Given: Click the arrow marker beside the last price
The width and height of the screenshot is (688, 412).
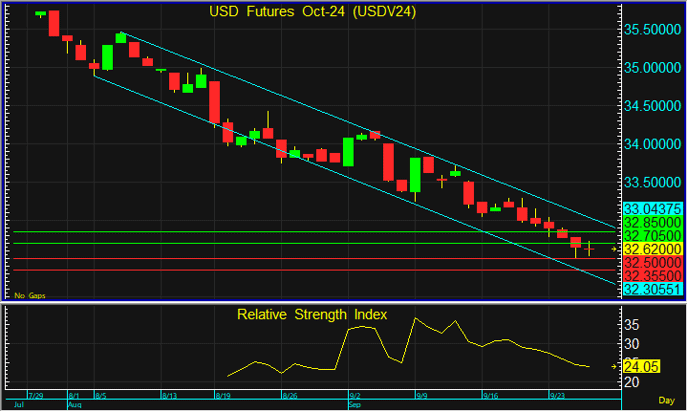Looking at the screenshot, I should (613, 248).
